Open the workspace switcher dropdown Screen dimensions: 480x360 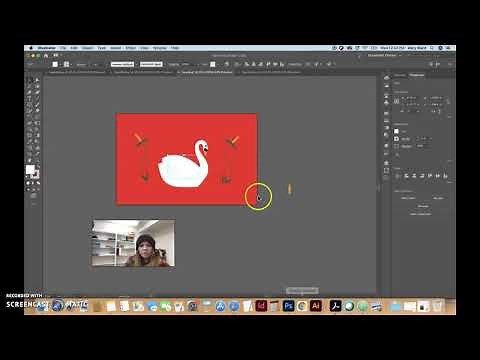pyautogui.click(x=383, y=55)
